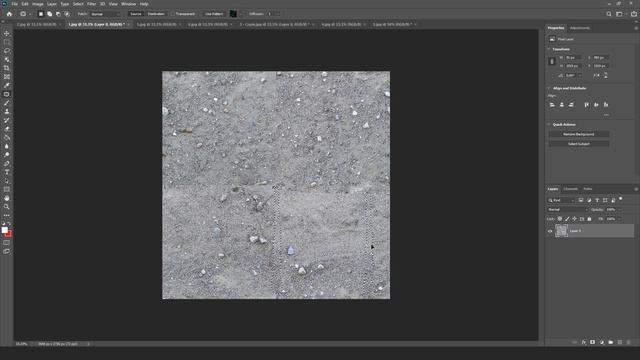Screen dimensions: 640x360
Task: Switch to the 3 - Crack.jpg document tab
Action: [274, 24]
